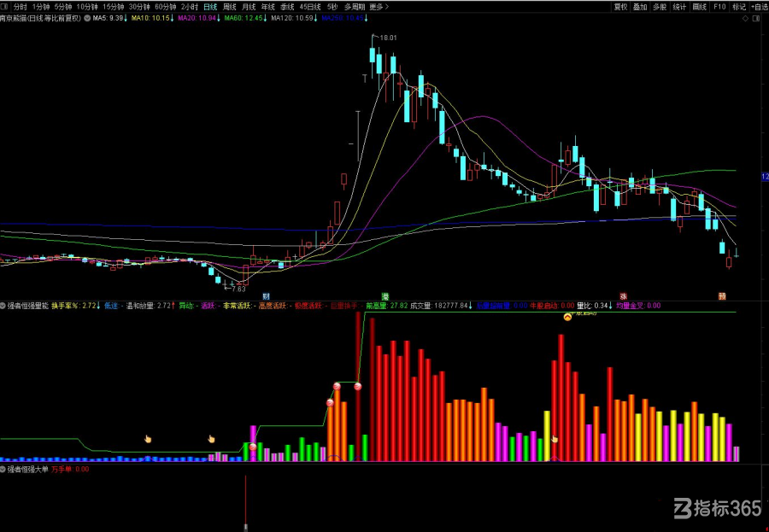Switch to the 年线 yearly chart

point(267,7)
